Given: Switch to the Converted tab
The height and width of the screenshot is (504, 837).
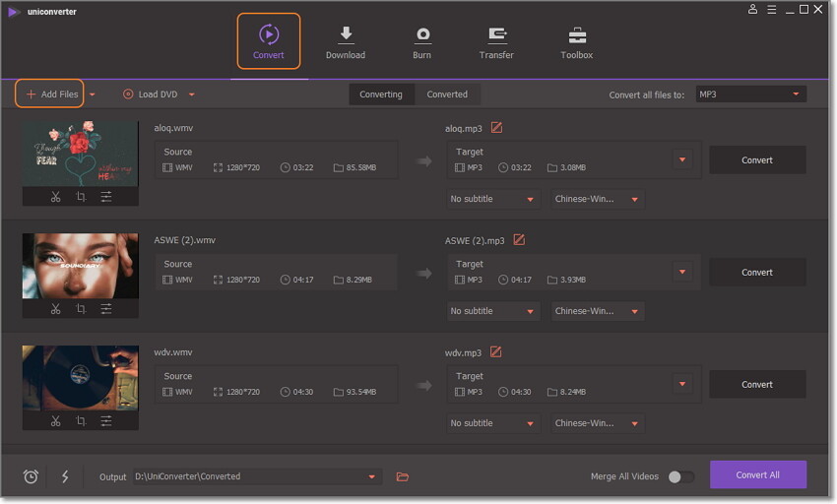Looking at the screenshot, I should click(x=447, y=94).
